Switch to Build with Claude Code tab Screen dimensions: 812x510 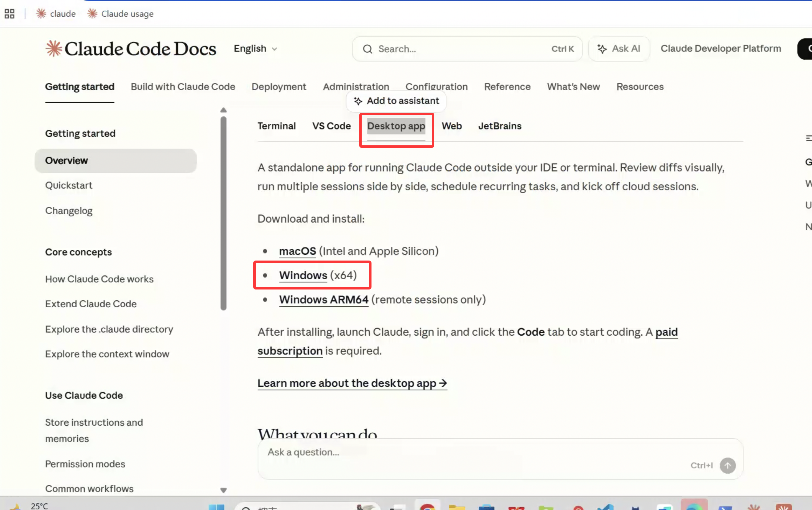point(183,87)
